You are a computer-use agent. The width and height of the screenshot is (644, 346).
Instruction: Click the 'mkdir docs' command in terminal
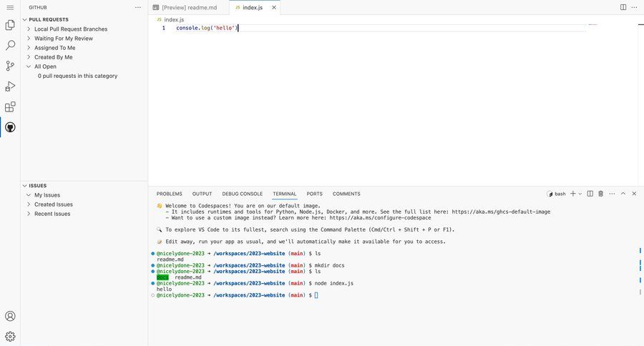(x=329, y=265)
